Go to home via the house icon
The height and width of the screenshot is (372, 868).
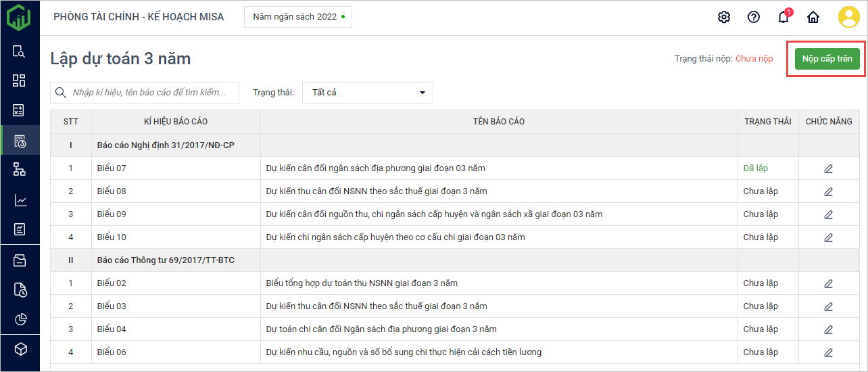coord(813,18)
